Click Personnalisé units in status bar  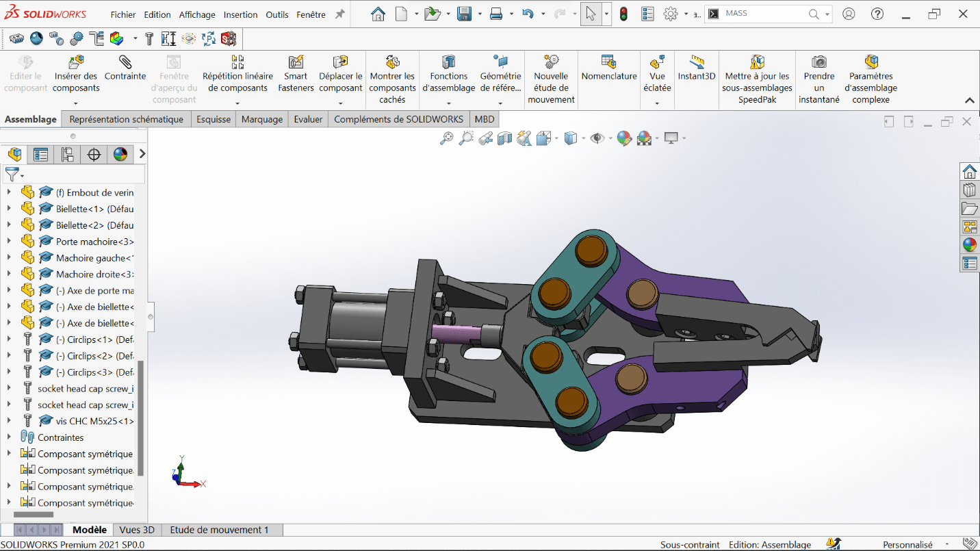click(907, 545)
